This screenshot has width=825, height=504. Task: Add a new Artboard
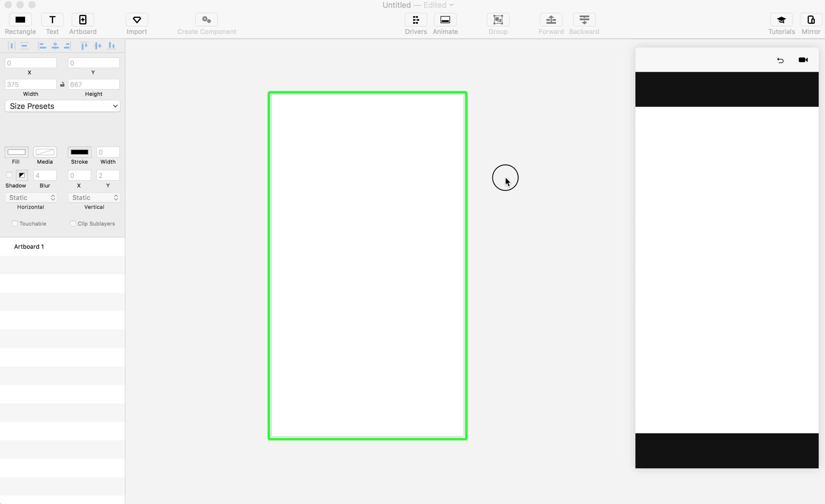pos(83,20)
